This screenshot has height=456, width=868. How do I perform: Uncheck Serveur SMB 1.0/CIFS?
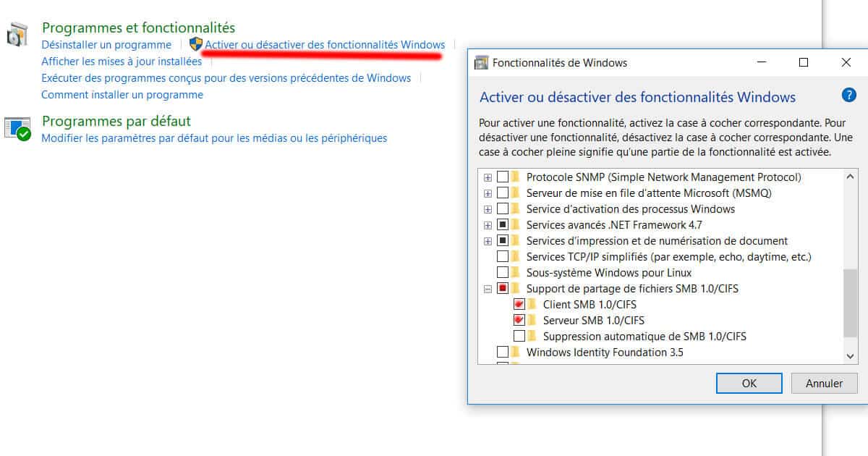tap(519, 321)
